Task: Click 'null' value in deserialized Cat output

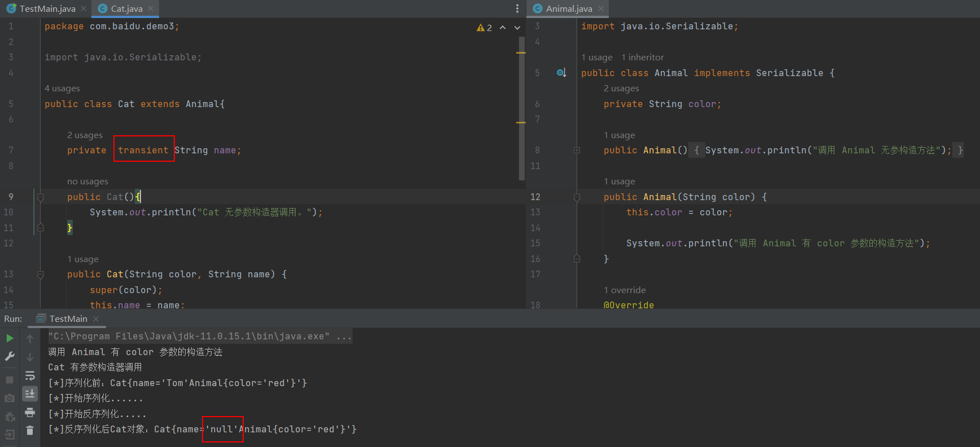Action: [222, 430]
